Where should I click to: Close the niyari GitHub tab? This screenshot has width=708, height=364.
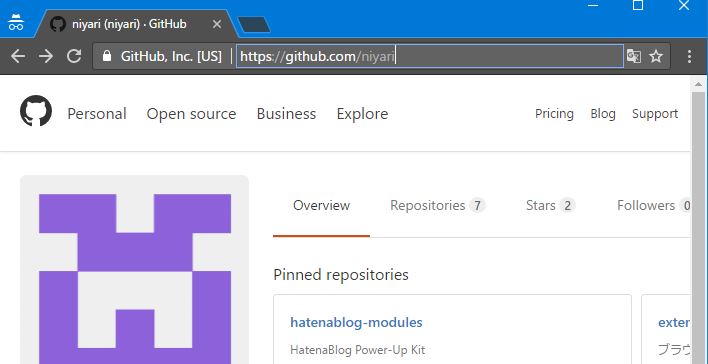(x=217, y=24)
